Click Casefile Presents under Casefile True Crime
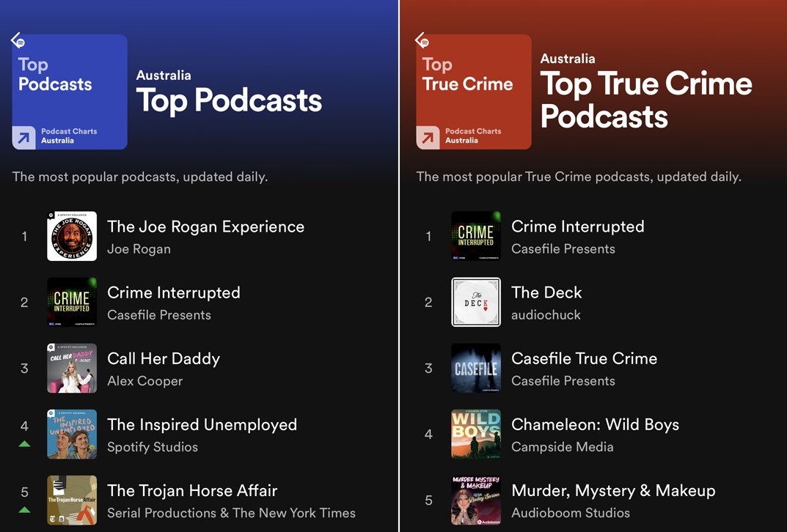 click(563, 381)
